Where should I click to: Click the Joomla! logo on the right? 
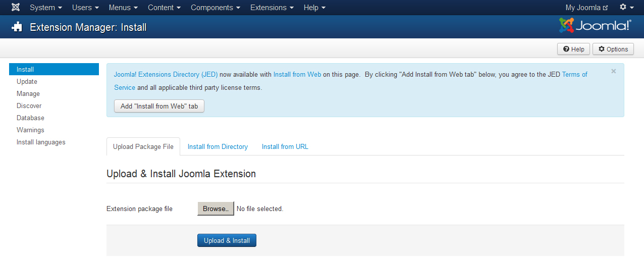tap(595, 26)
